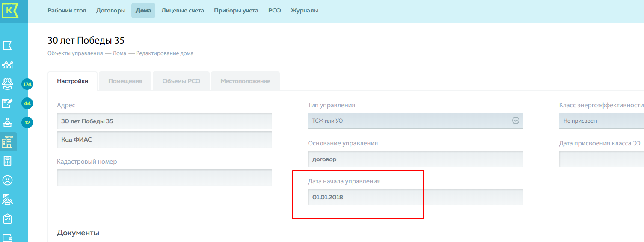
Task: Switch to Местоположение tab
Action: (246, 81)
